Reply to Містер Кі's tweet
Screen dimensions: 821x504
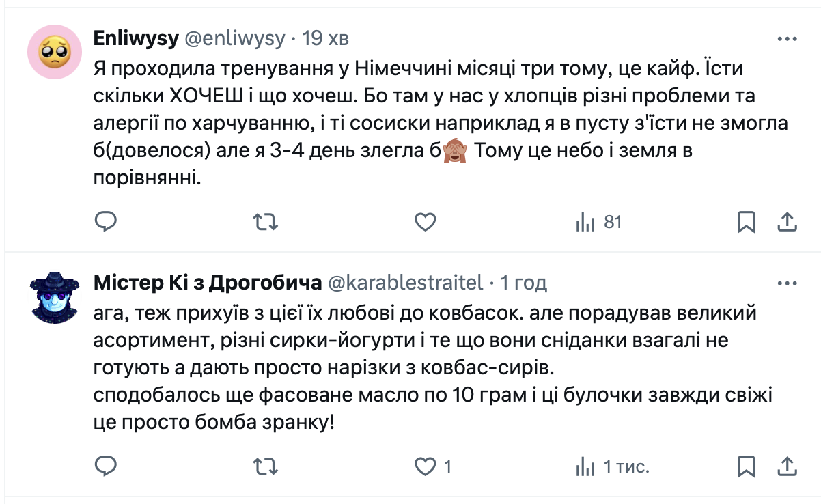(105, 466)
